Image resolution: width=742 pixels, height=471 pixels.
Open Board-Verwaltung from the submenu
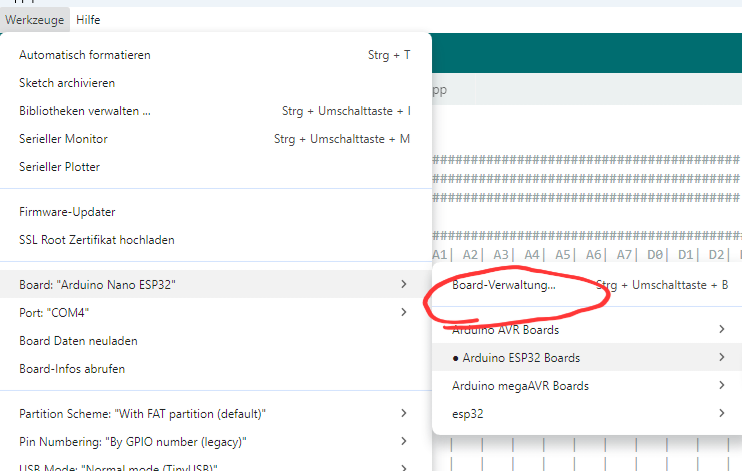click(504, 285)
